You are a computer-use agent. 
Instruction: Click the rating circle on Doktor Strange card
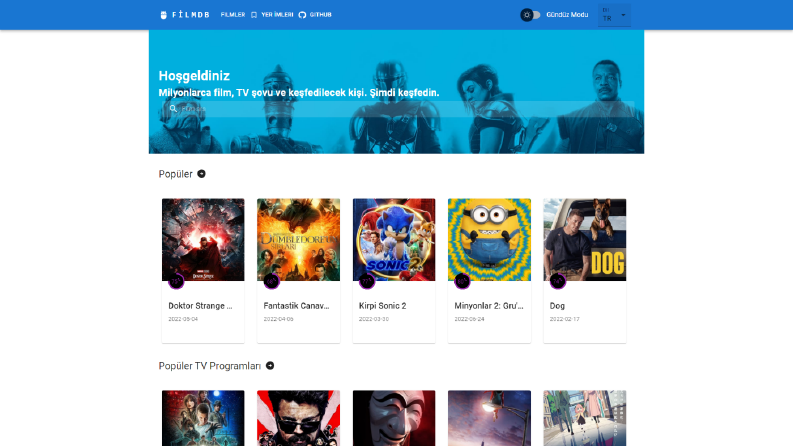[x=176, y=281]
